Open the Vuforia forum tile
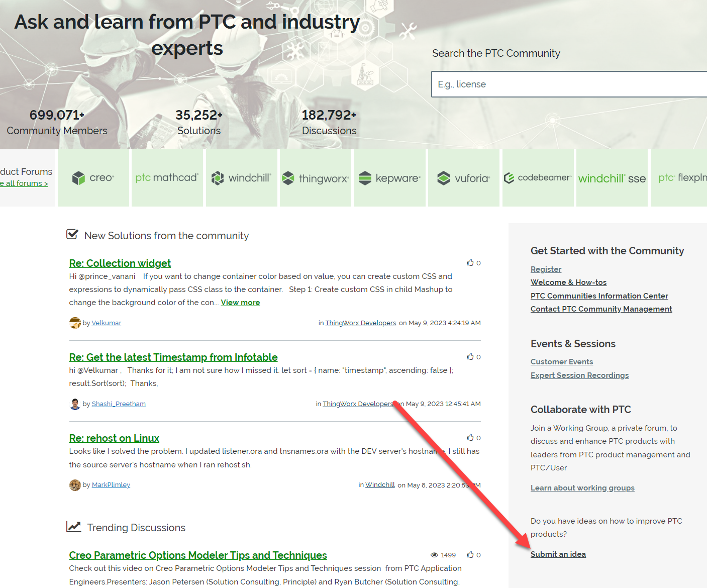This screenshot has width=707, height=588. (464, 177)
